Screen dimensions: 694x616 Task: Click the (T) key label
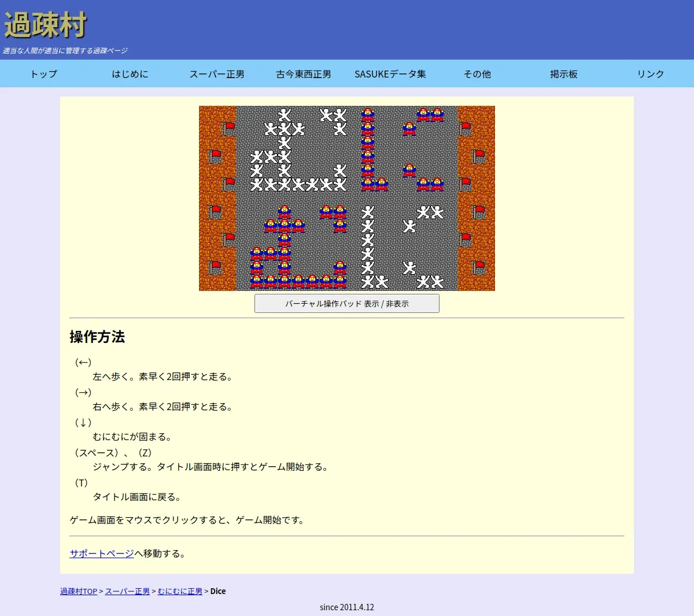81,482
